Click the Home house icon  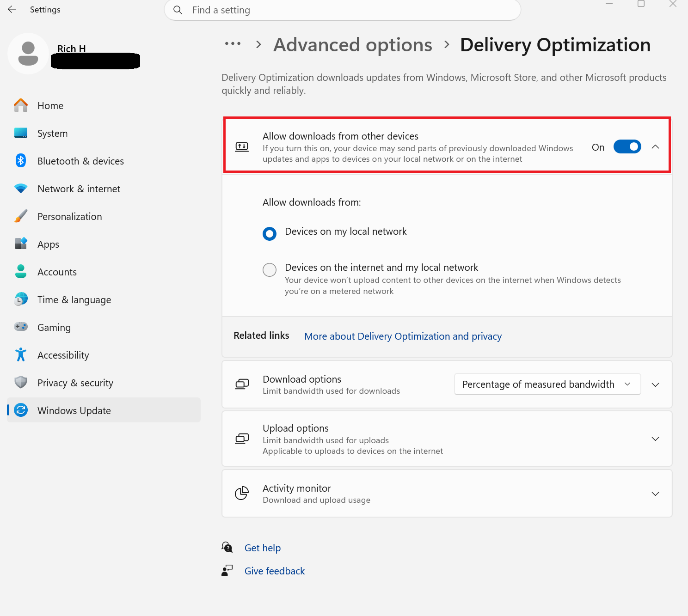coord(21,105)
